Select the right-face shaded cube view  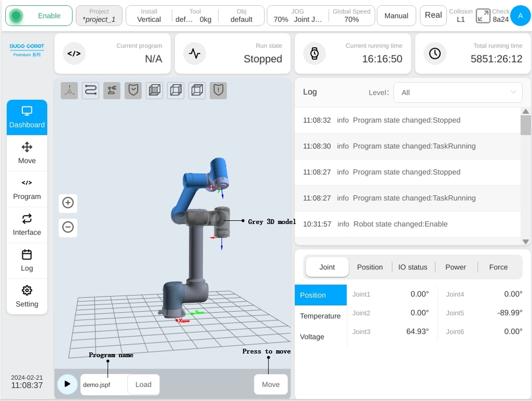tap(176, 91)
